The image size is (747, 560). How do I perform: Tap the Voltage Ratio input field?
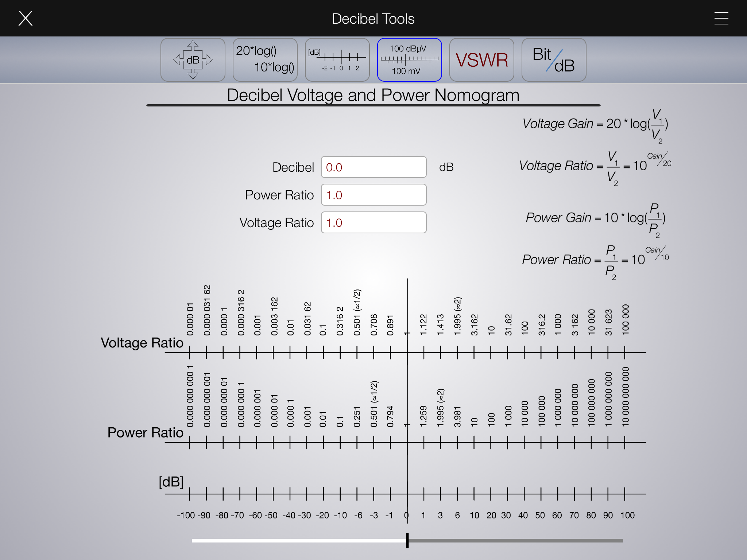373,223
